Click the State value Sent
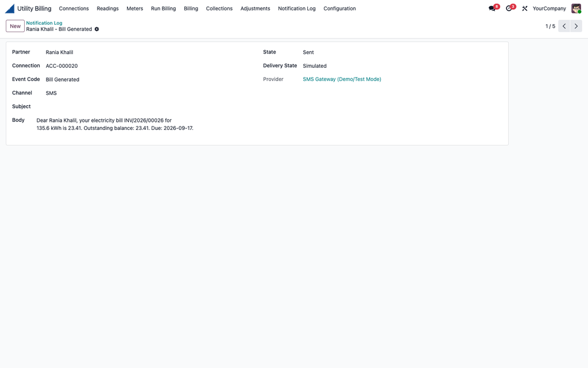This screenshot has height=368, width=588. click(x=308, y=52)
